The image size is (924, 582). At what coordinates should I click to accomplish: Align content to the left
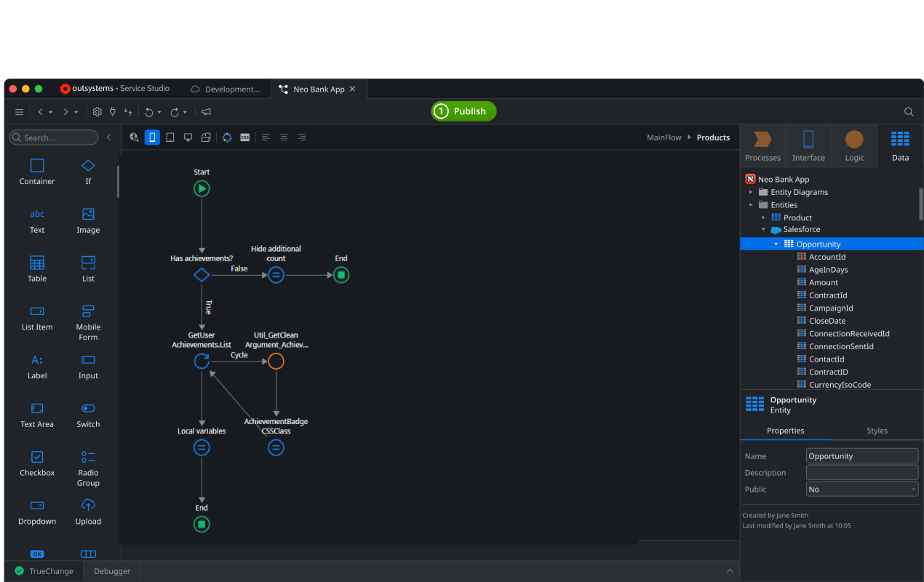pyautogui.click(x=266, y=137)
